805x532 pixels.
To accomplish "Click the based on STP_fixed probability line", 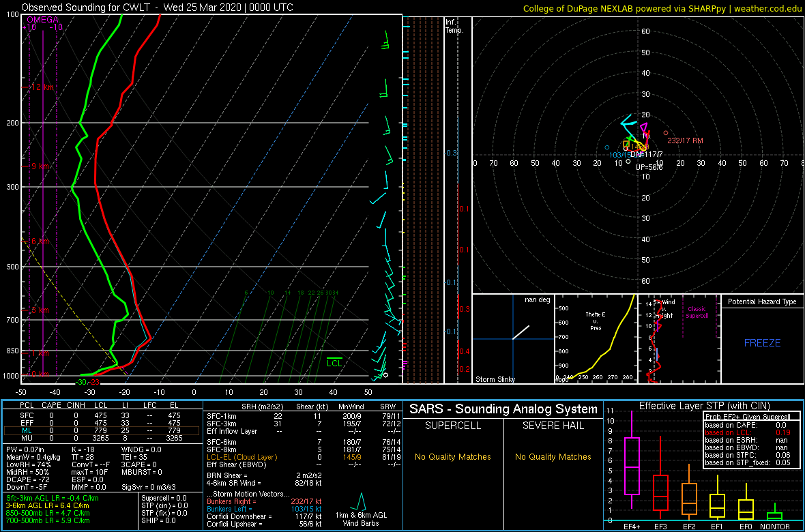I will (x=748, y=462).
